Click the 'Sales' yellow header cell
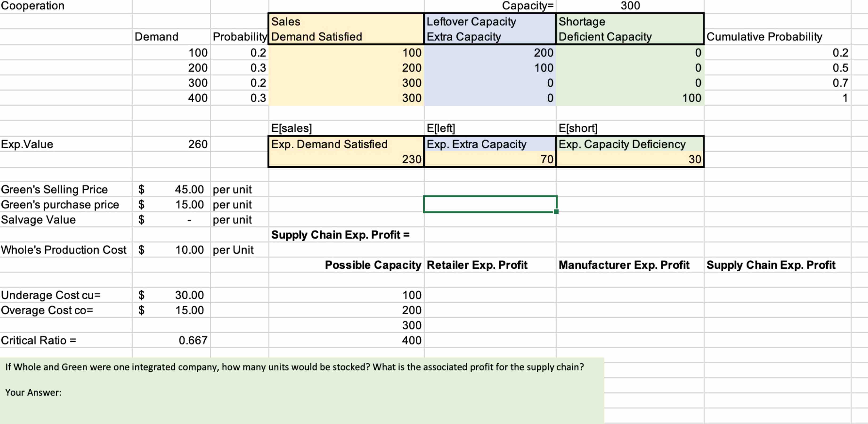The width and height of the screenshot is (868, 424). [x=346, y=22]
